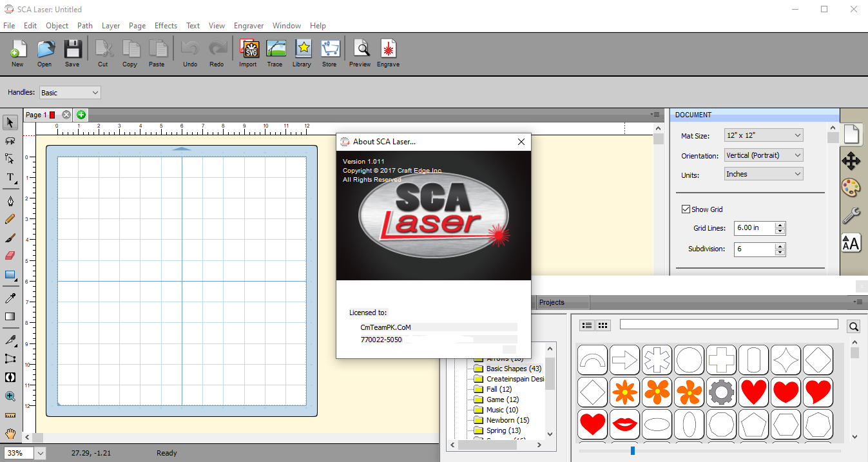
Task: Open the Orientation dropdown
Action: point(764,155)
